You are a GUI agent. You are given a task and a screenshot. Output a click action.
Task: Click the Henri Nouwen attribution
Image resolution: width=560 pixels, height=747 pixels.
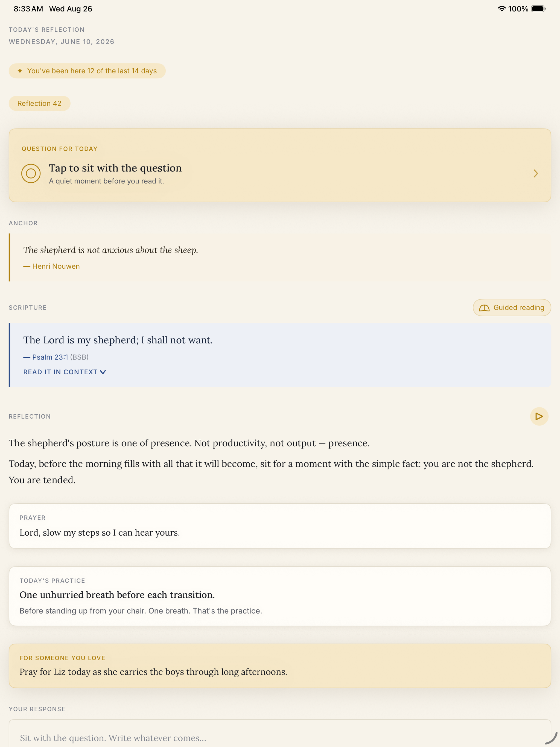[x=56, y=266]
